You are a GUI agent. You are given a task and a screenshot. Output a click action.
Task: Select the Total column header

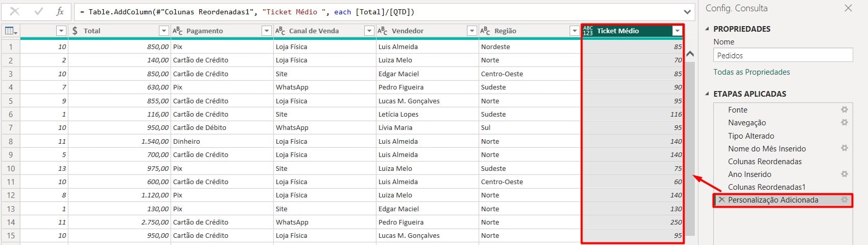(120, 31)
